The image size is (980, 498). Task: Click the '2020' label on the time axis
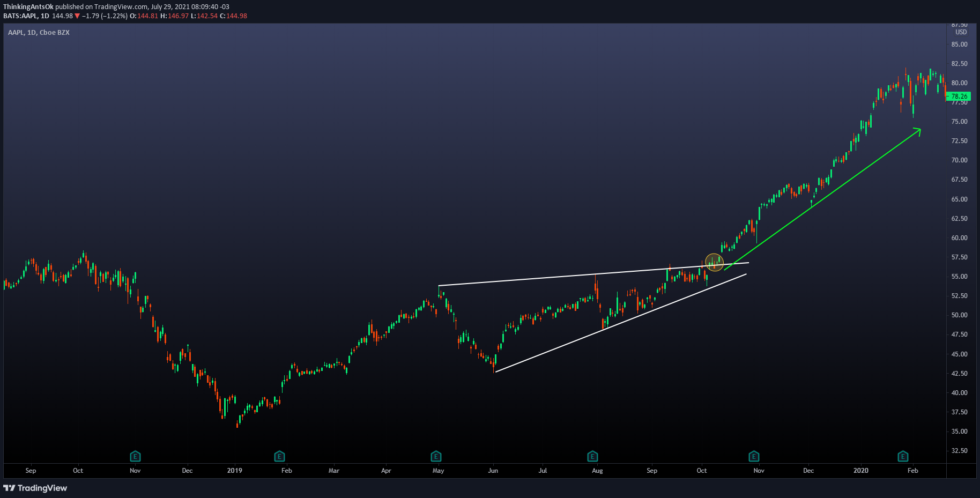point(860,471)
